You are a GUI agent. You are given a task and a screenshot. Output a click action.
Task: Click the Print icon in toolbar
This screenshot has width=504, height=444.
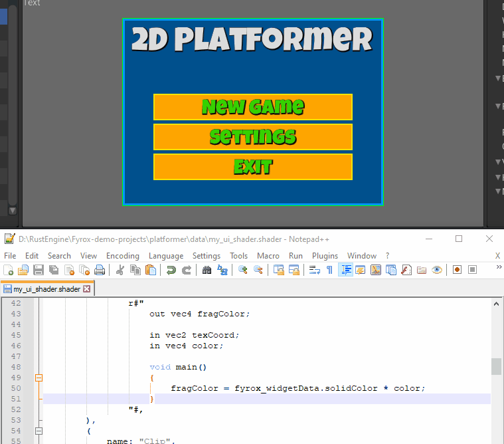tap(100, 270)
